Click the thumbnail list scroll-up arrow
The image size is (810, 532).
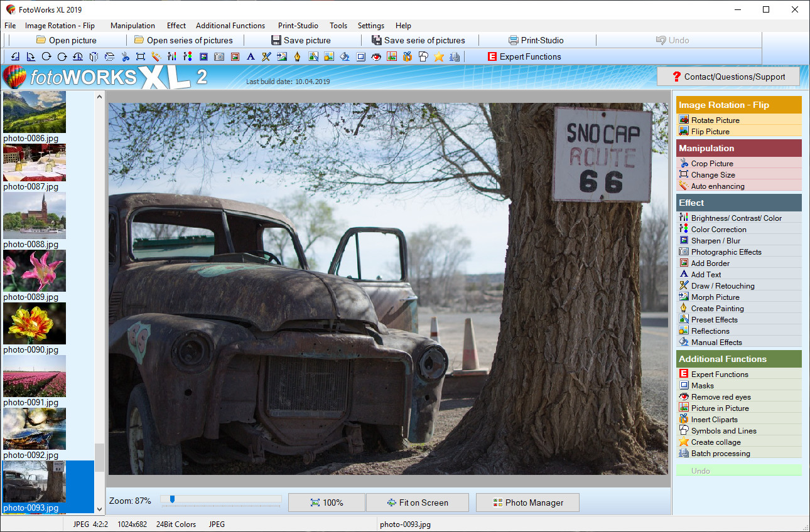coord(99,97)
